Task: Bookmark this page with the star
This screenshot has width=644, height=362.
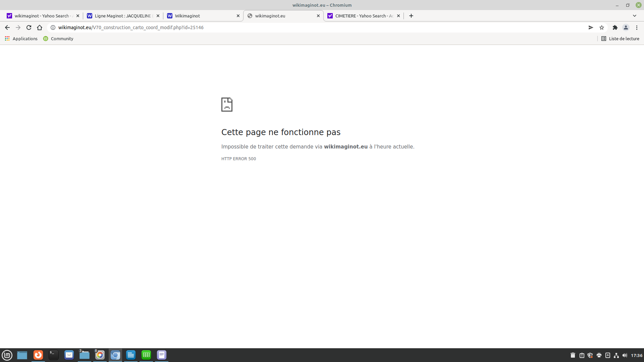Action: (602, 27)
